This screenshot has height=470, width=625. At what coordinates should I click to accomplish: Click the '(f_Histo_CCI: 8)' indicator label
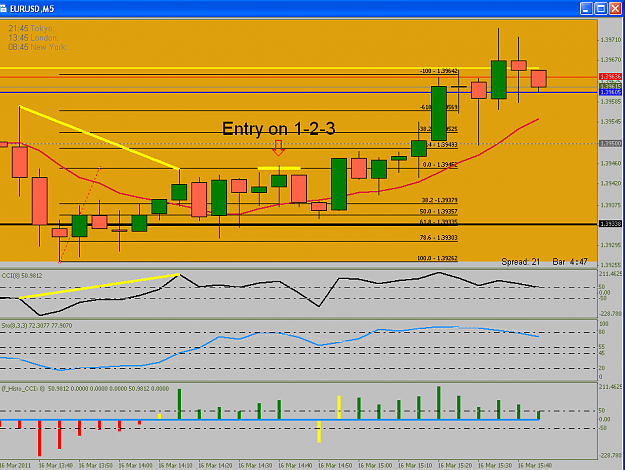point(23,389)
